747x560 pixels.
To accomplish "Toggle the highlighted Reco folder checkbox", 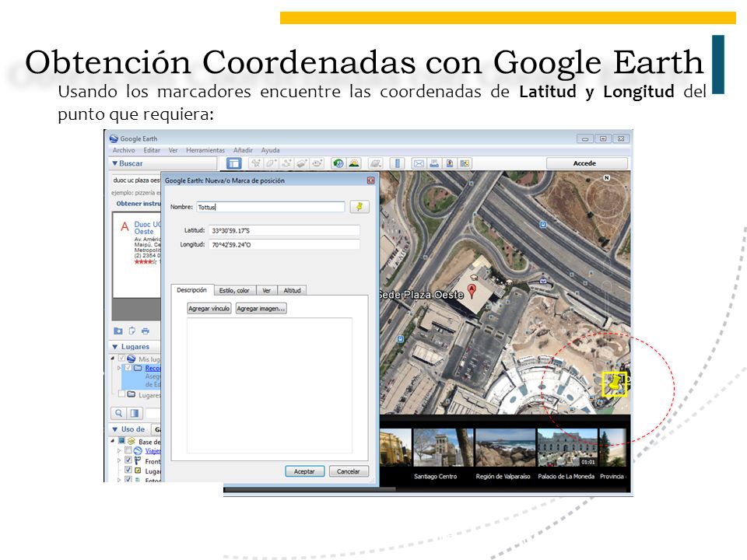I will click(x=128, y=368).
